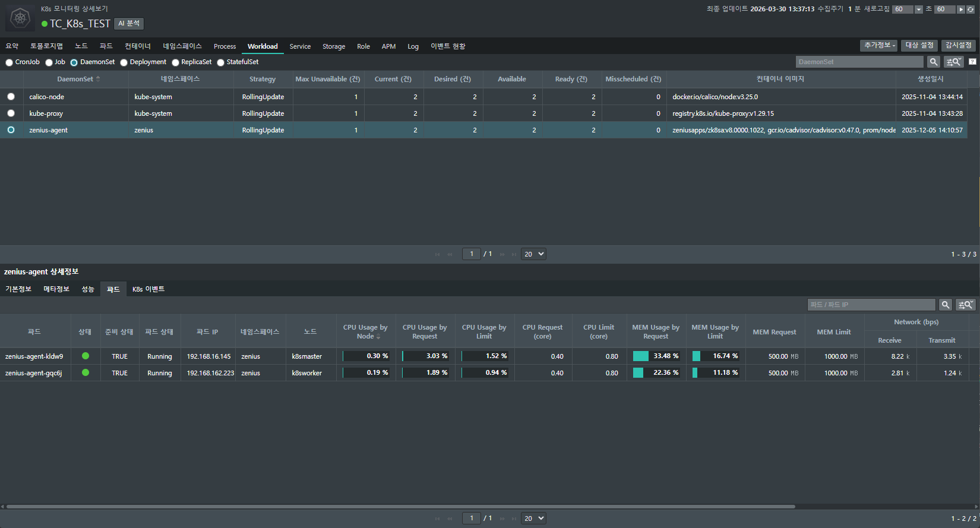The image size is (980, 528).
Task: Open advanced filter search for DaemonSet list
Action: click(x=954, y=62)
